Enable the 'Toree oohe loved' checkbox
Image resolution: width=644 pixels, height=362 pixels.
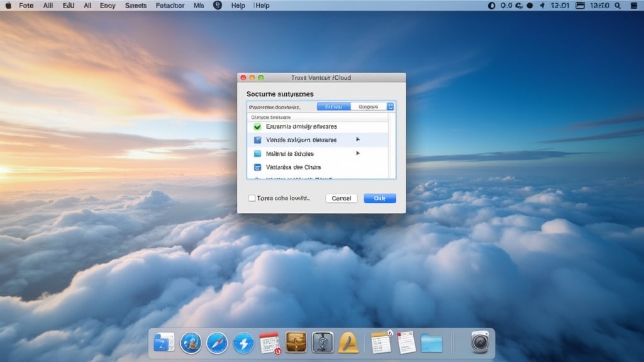click(x=252, y=198)
